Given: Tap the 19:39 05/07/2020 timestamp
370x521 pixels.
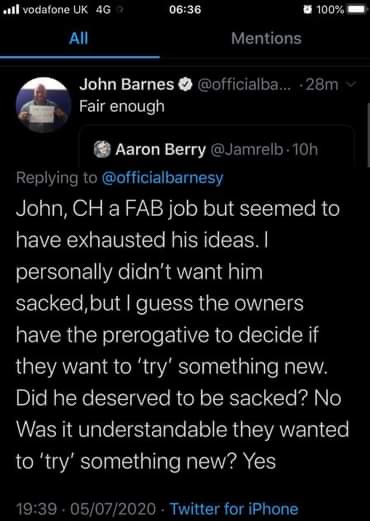Looking at the screenshot, I should [86, 509].
